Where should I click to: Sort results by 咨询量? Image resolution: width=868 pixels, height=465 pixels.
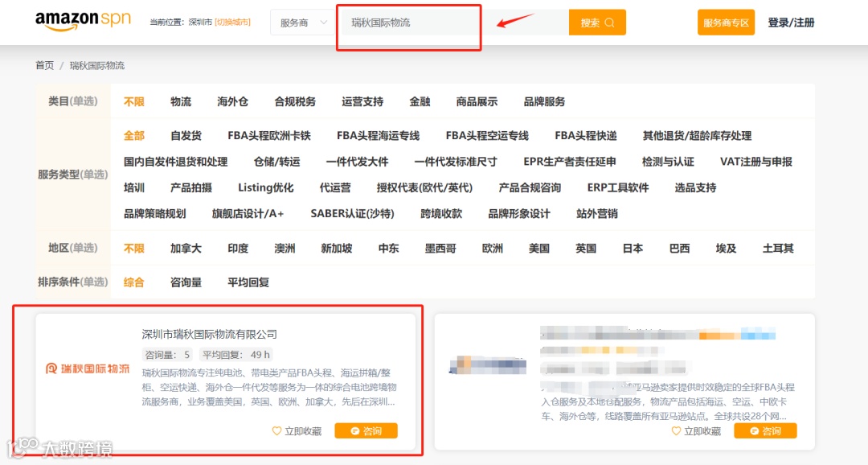[186, 282]
